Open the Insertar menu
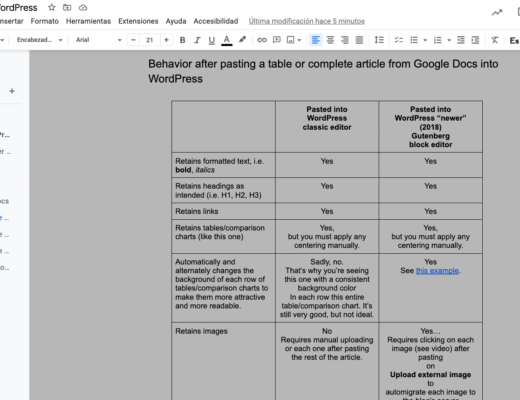 pyautogui.click(x=11, y=21)
